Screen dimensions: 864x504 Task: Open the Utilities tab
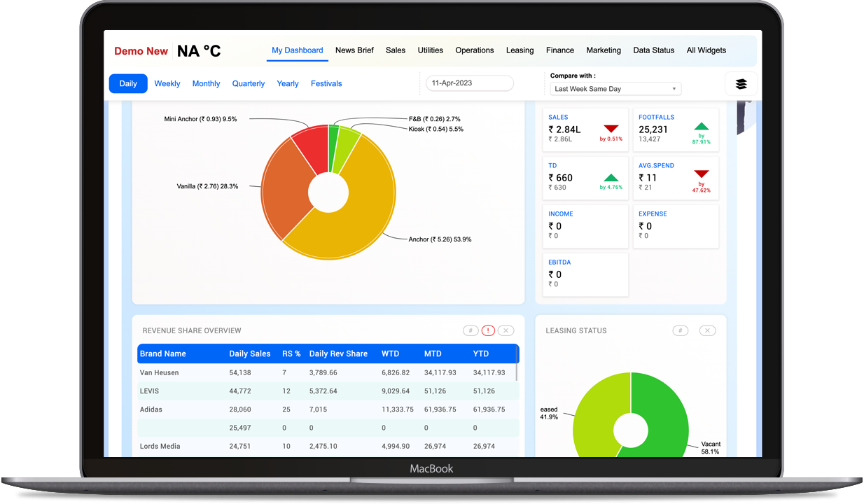click(431, 50)
